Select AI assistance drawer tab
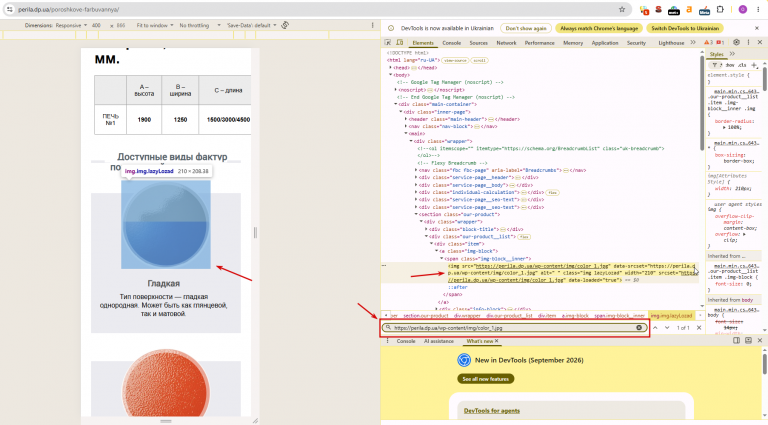768x425 pixels. pos(439,341)
